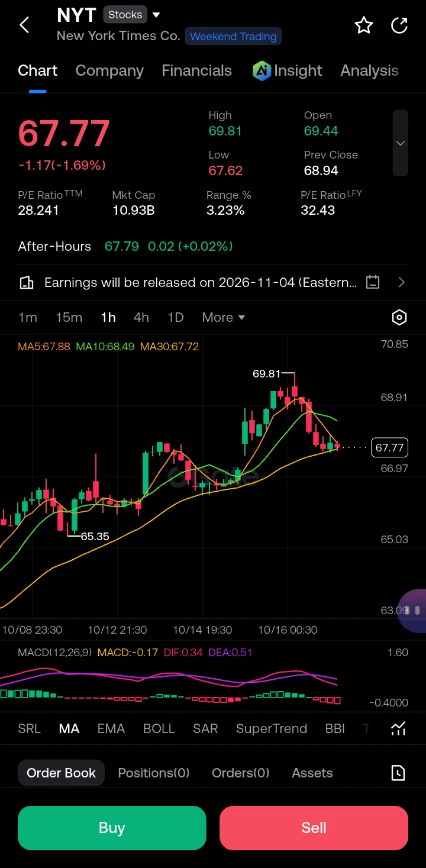Tap the MA5:67.88 legend value

click(44, 347)
